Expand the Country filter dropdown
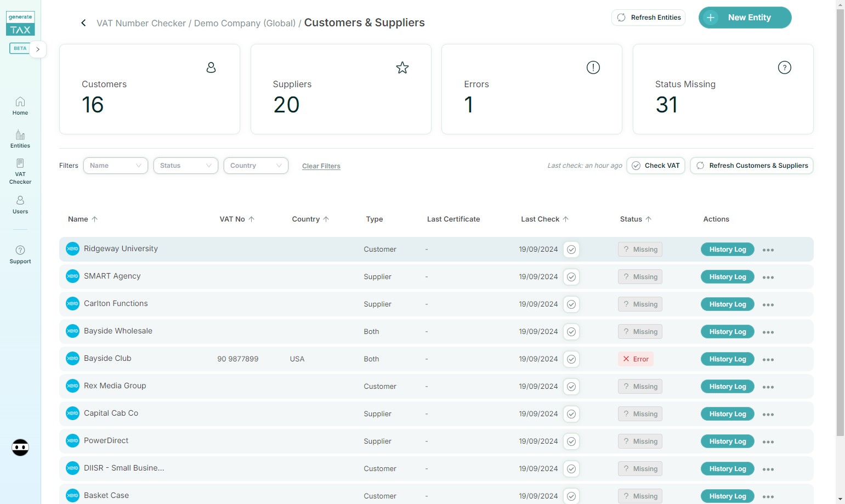 256,166
